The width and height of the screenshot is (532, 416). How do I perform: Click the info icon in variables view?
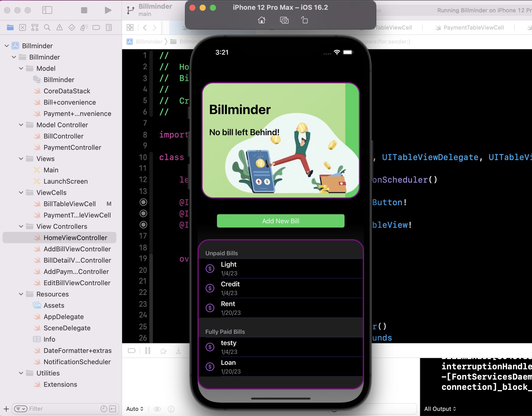[x=171, y=409]
